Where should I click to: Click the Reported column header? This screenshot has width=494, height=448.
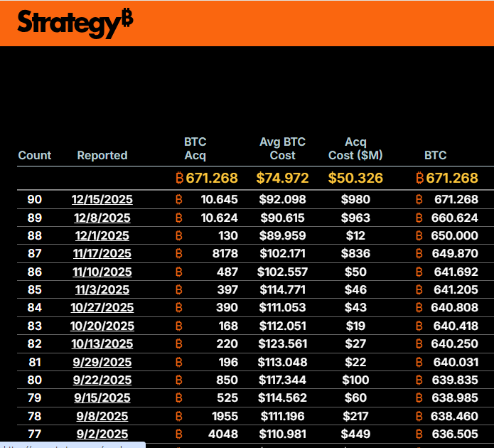tap(102, 155)
